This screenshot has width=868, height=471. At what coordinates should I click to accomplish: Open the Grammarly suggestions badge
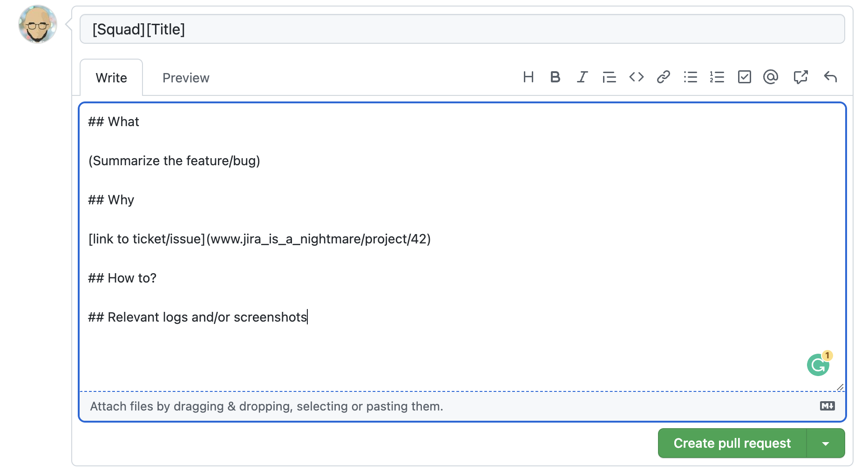(819, 364)
